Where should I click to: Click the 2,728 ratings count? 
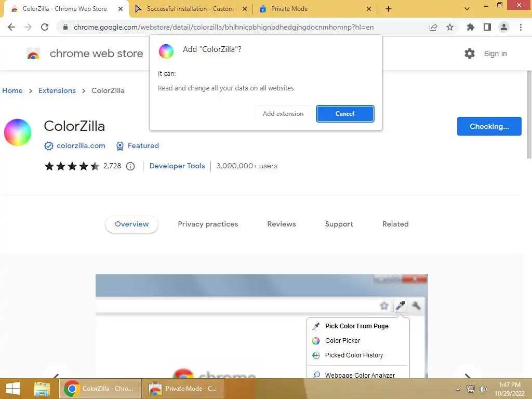(112, 166)
